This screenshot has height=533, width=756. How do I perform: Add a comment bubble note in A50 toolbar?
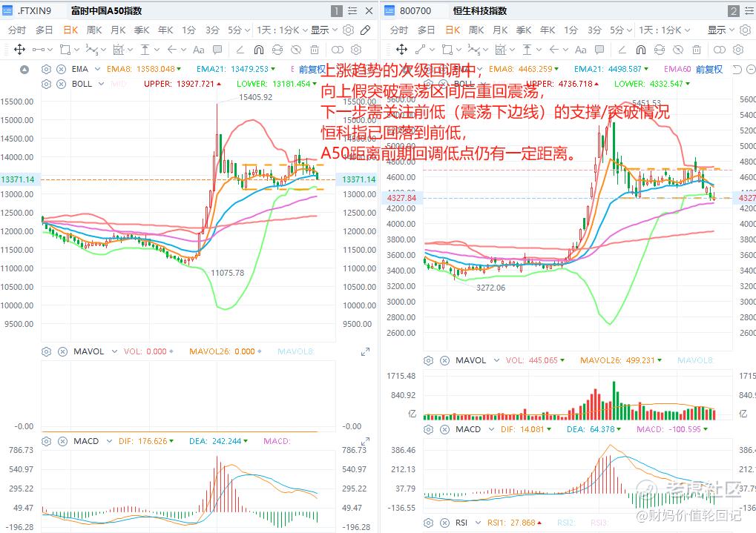point(217,49)
